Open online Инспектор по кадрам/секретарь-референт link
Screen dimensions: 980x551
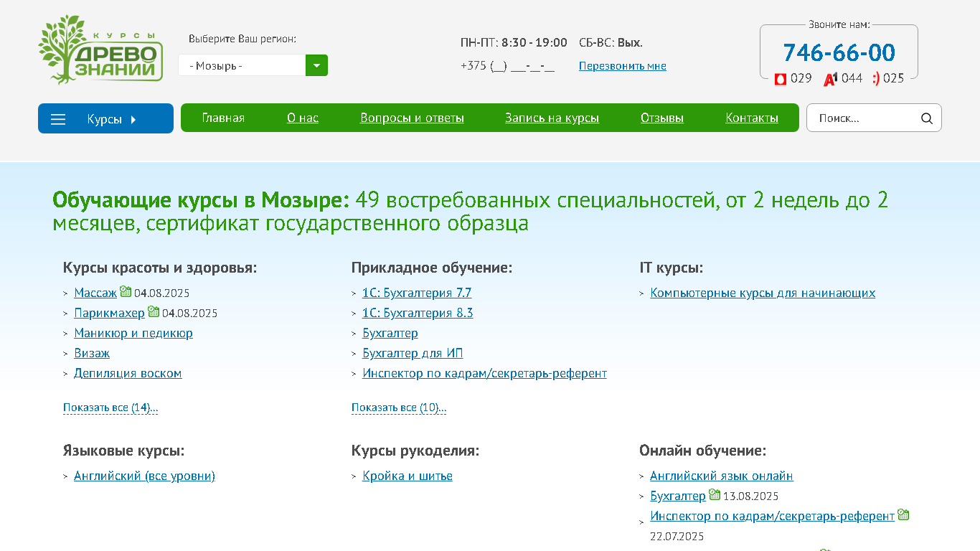click(x=772, y=516)
